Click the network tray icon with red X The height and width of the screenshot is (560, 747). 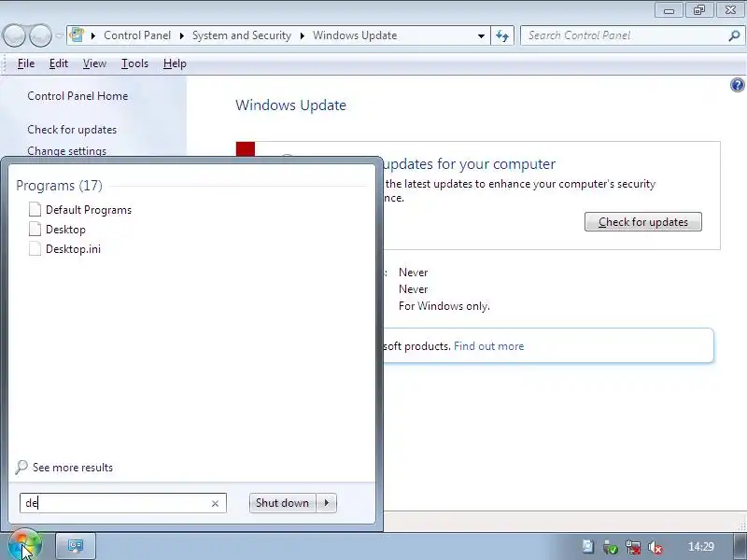click(633, 547)
